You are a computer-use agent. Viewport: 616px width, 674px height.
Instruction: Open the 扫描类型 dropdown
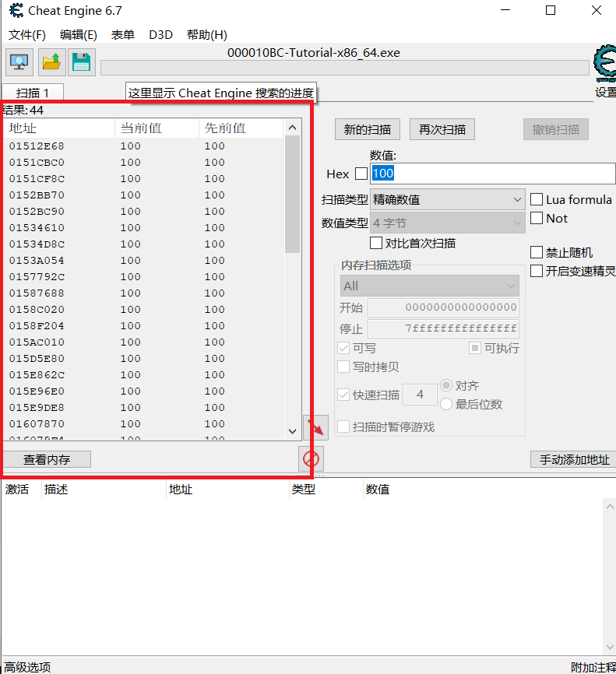click(448, 200)
